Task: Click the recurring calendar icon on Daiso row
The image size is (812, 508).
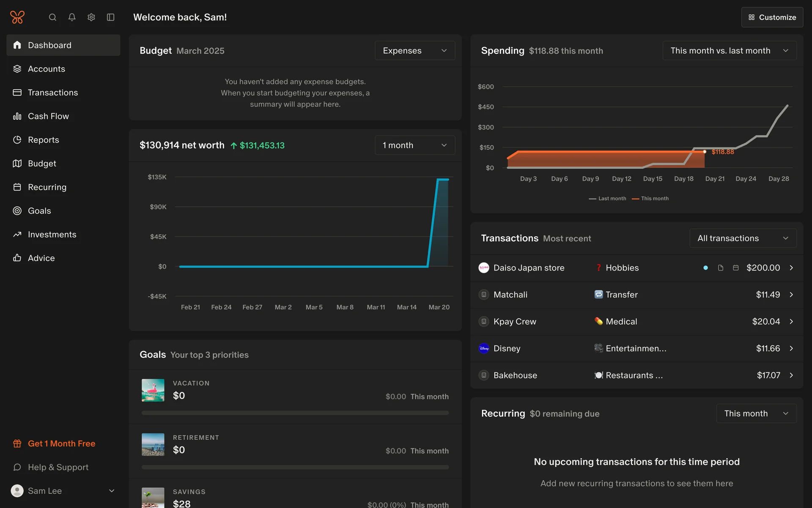Action: click(736, 268)
